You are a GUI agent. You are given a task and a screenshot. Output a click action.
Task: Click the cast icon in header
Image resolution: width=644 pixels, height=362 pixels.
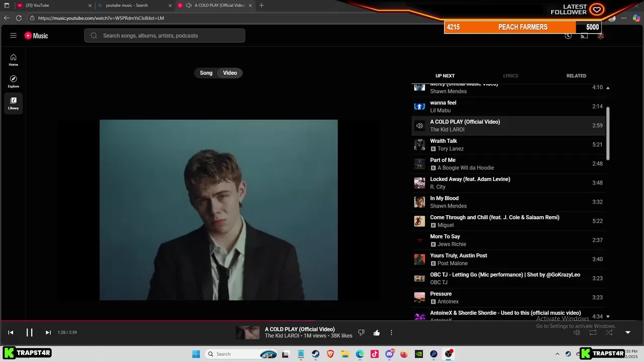click(x=584, y=36)
